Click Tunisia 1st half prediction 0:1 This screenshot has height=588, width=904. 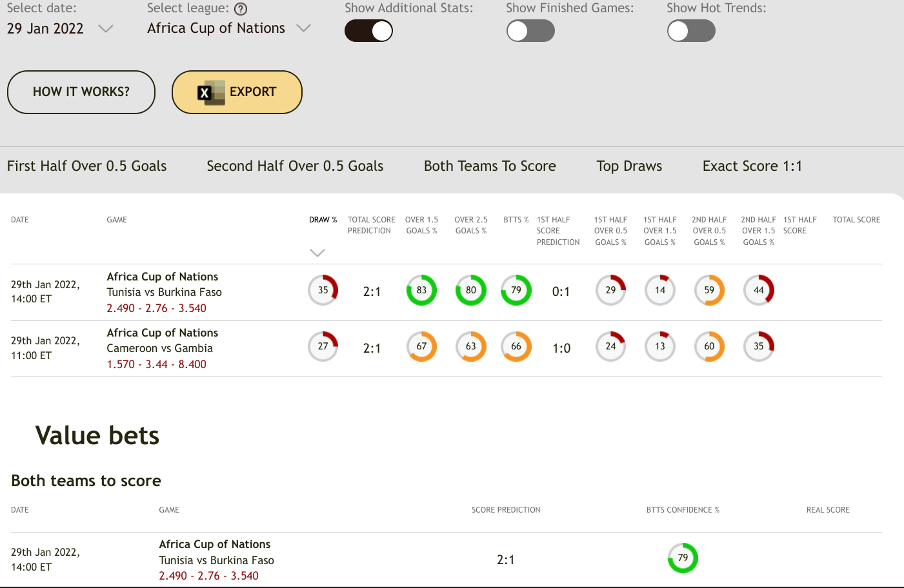point(561,292)
